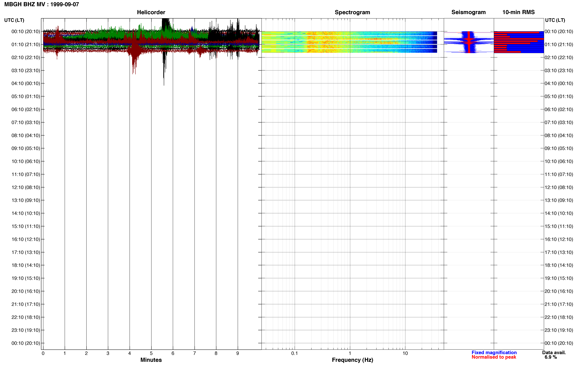This screenshot has height=368, width=588.
Task: Click the '7' tick on Minutes axis
Action: [195, 353]
